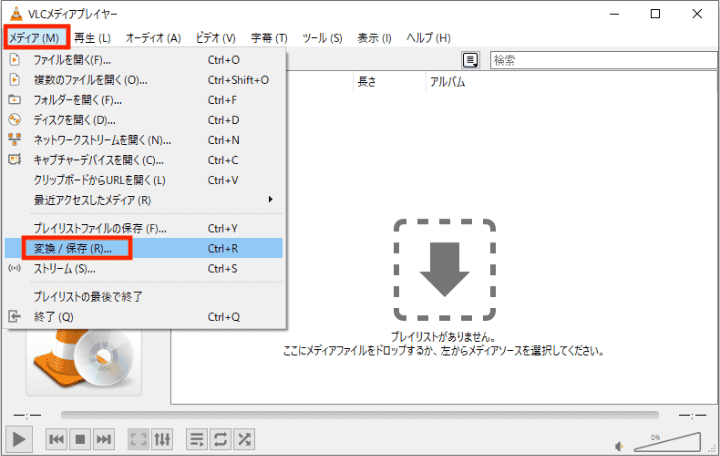The width and height of the screenshot is (720, 456).
Task: Choose フォルダーを開く (F)... entry
Action: tap(144, 100)
